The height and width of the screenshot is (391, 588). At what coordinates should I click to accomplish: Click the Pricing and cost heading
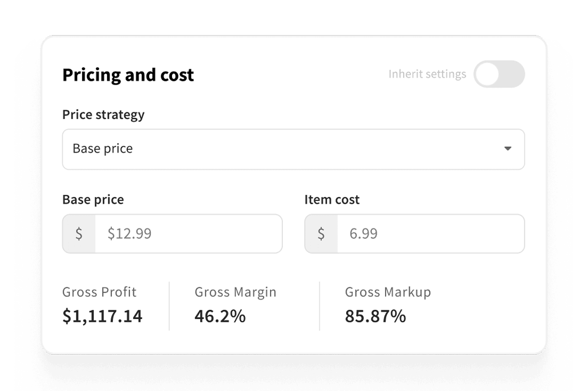coord(128,75)
